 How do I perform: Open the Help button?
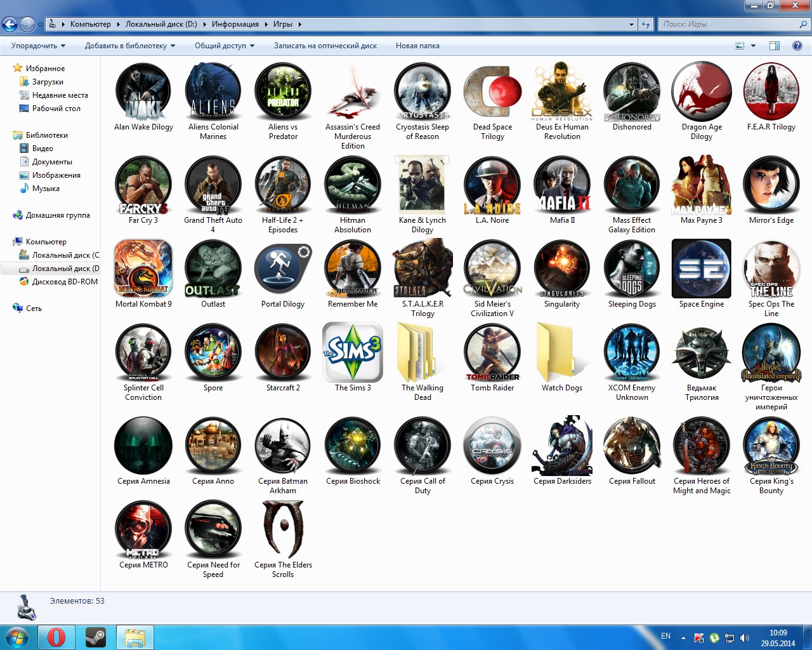click(x=797, y=46)
